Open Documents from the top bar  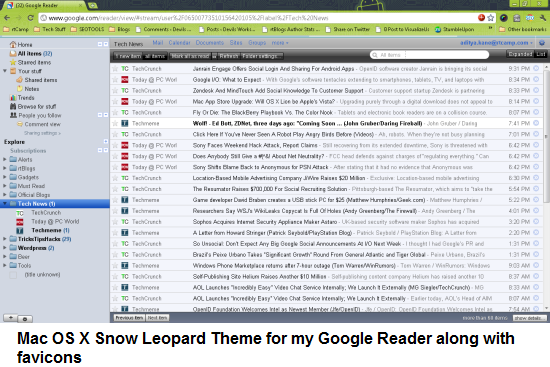click(x=209, y=42)
